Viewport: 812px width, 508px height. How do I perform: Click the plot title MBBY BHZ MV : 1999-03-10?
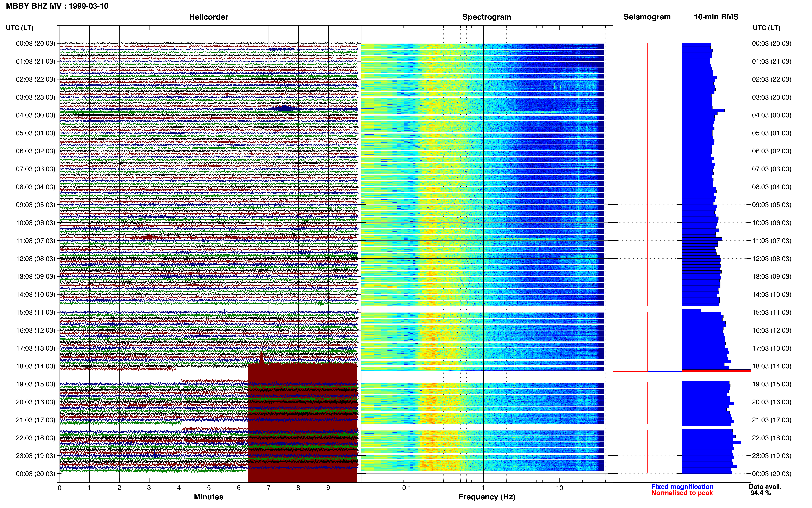57,6
